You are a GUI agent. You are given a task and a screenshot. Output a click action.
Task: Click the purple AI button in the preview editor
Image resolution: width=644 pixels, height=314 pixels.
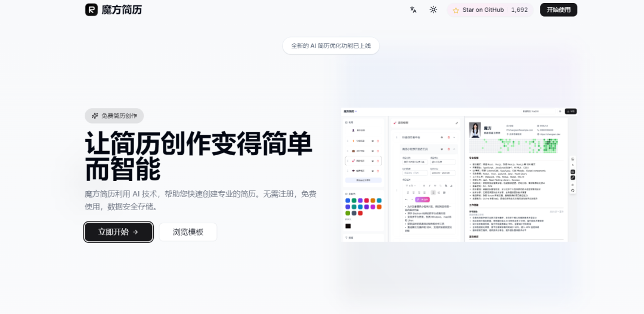point(422,199)
